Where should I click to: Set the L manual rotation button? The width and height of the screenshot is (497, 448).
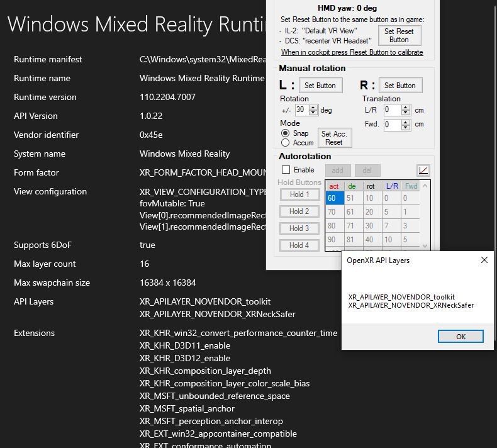point(320,86)
